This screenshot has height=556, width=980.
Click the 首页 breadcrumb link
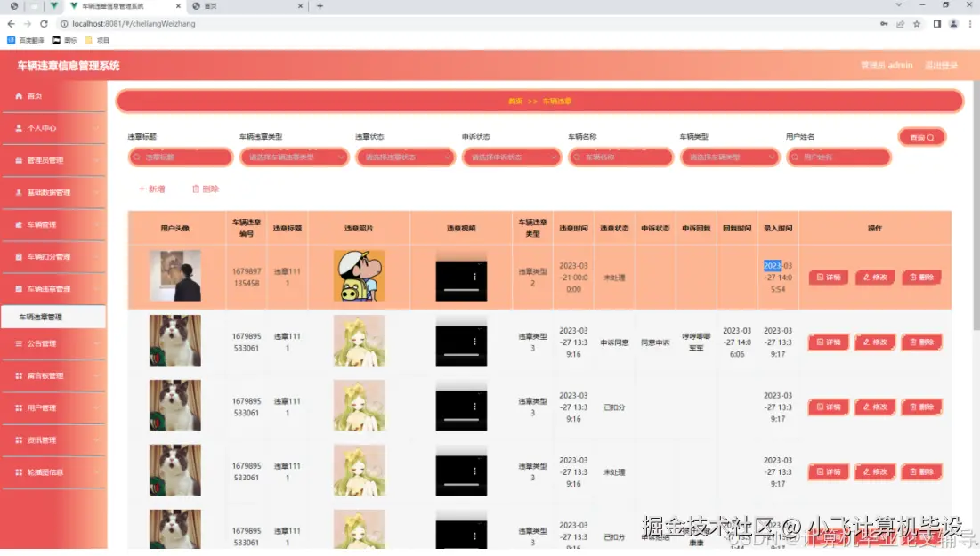point(515,101)
